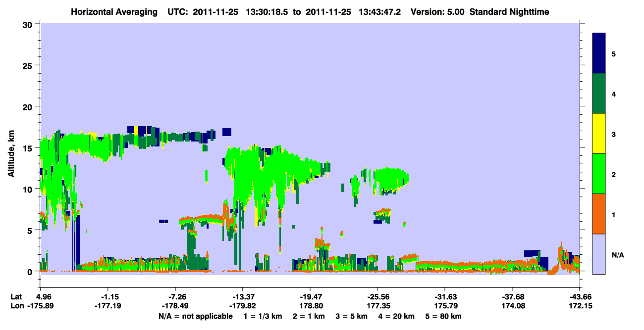
Task: Click the longitude value '175.79'
Action: 447,306
